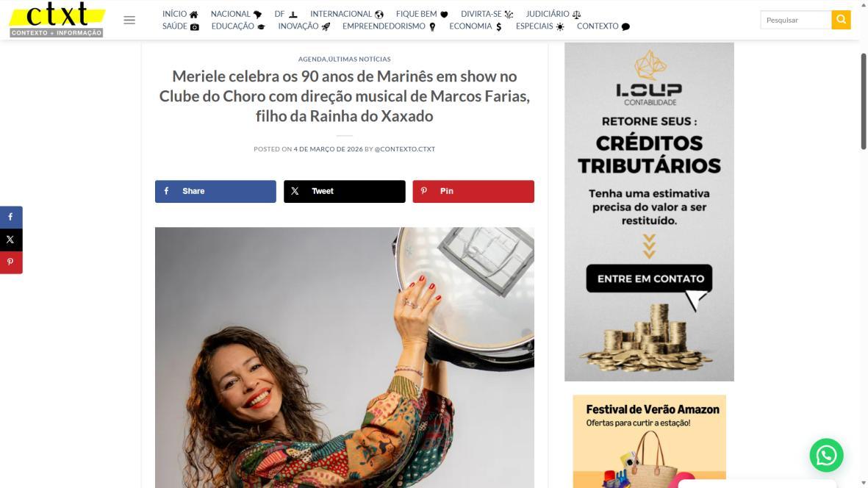
Task: Click the black Tweet button
Action: [344, 191]
